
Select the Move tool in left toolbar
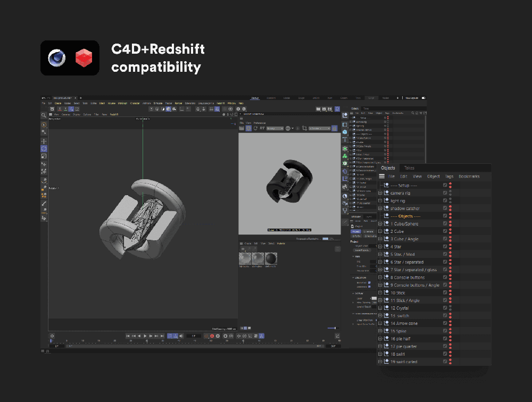coord(44,141)
